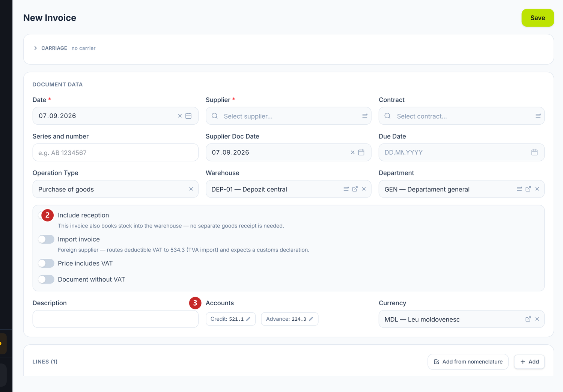
Task: Click the 'Include reception' label
Action: pyautogui.click(x=83, y=215)
